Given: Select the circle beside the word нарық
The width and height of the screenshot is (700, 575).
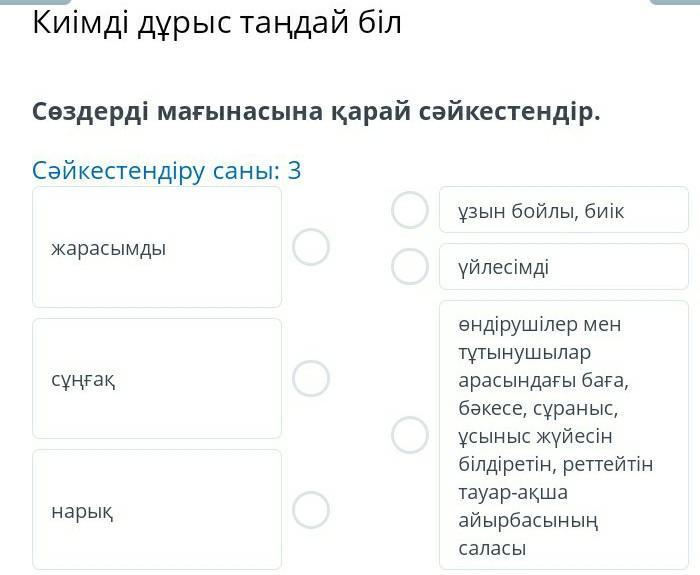Looking at the screenshot, I should pyautogui.click(x=311, y=510).
